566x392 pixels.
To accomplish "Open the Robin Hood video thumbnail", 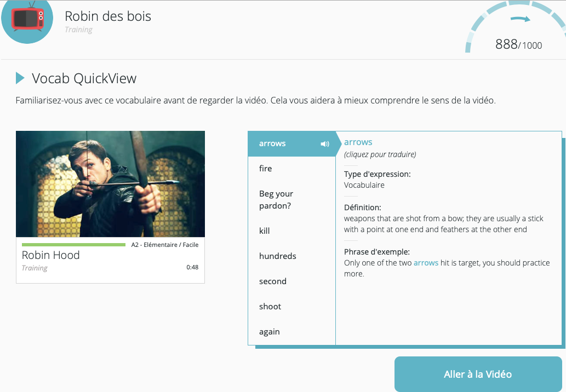I will tap(110, 184).
